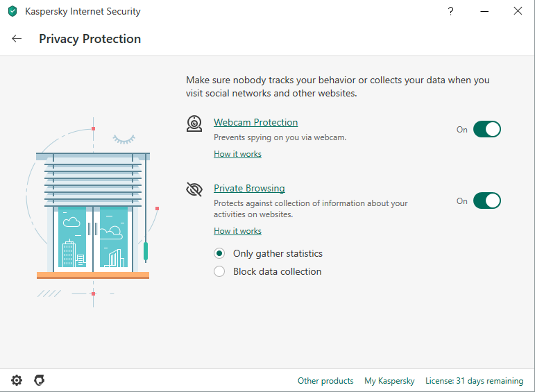Open the Other products link
The width and height of the screenshot is (535, 392).
325,381
